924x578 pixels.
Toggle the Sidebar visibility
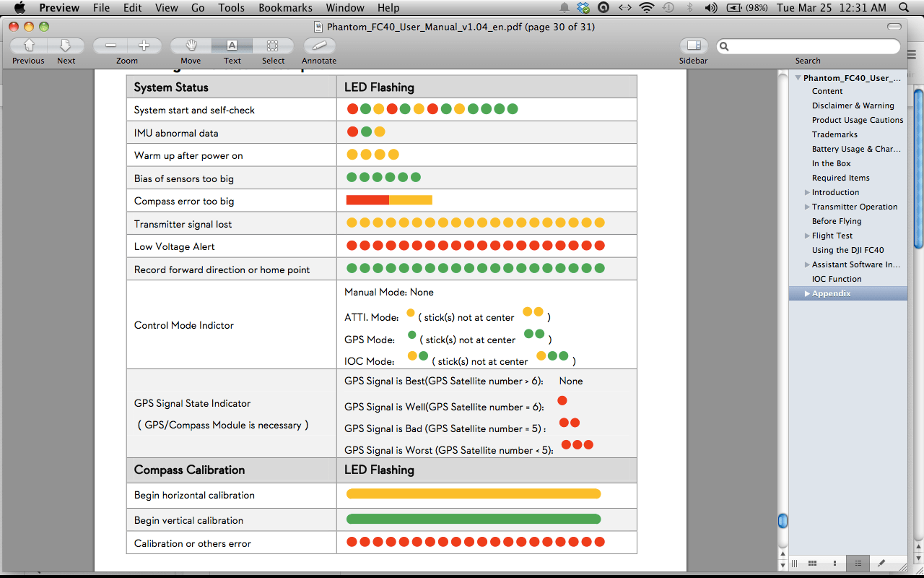coord(693,45)
